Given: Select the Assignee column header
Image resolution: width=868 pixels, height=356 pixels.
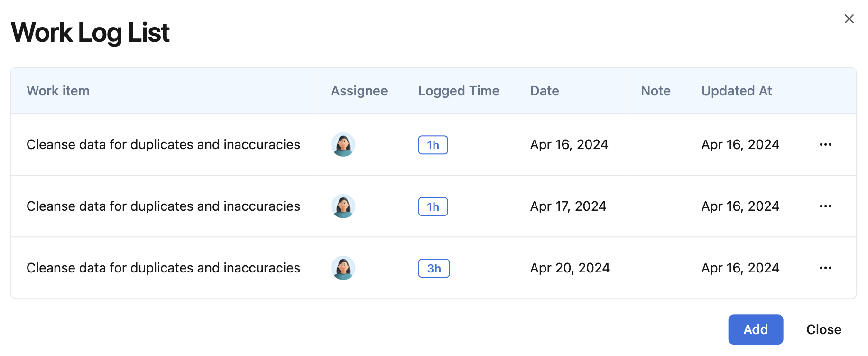Looking at the screenshot, I should (x=359, y=91).
